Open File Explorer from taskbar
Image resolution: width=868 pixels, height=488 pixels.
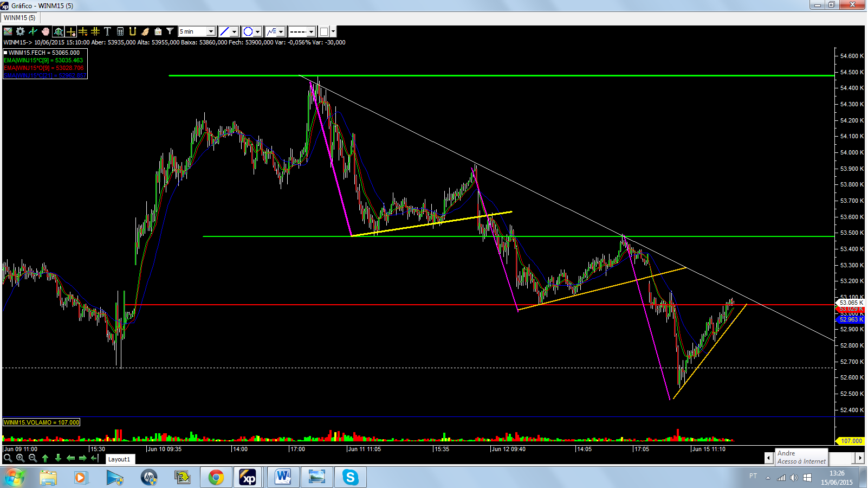click(48, 478)
